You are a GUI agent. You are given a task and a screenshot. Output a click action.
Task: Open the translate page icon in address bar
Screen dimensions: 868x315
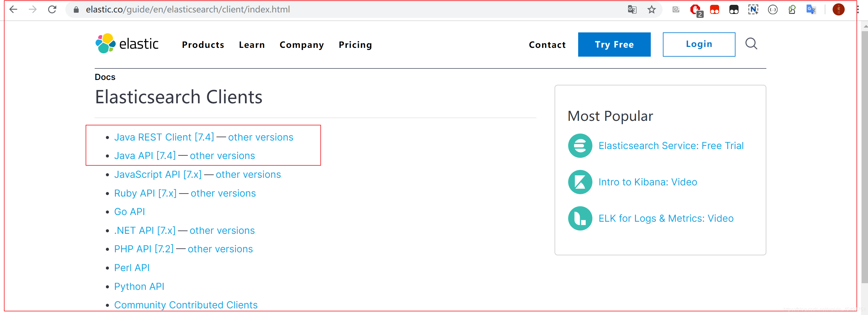click(632, 9)
